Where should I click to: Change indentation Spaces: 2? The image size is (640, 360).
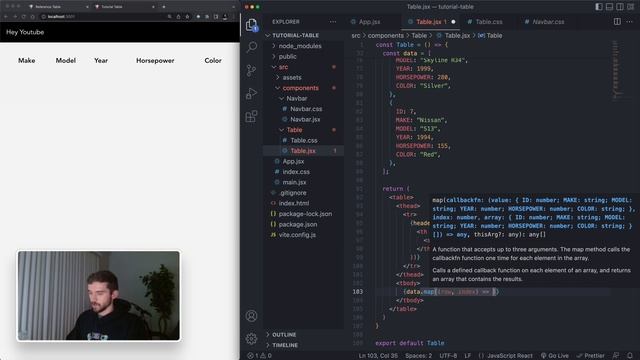(x=418, y=356)
